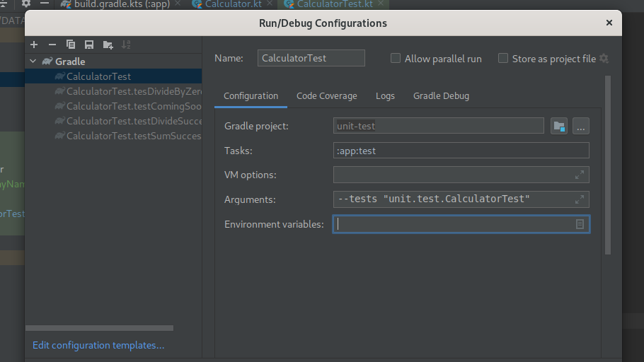Enable Store as project file checkbox
Screen dimensions: 644x362
(503, 58)
